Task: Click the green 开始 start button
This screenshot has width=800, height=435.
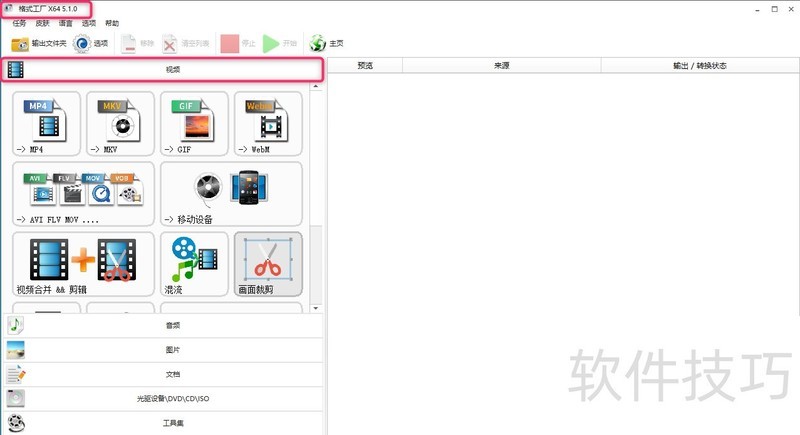Action: [280, 44]
